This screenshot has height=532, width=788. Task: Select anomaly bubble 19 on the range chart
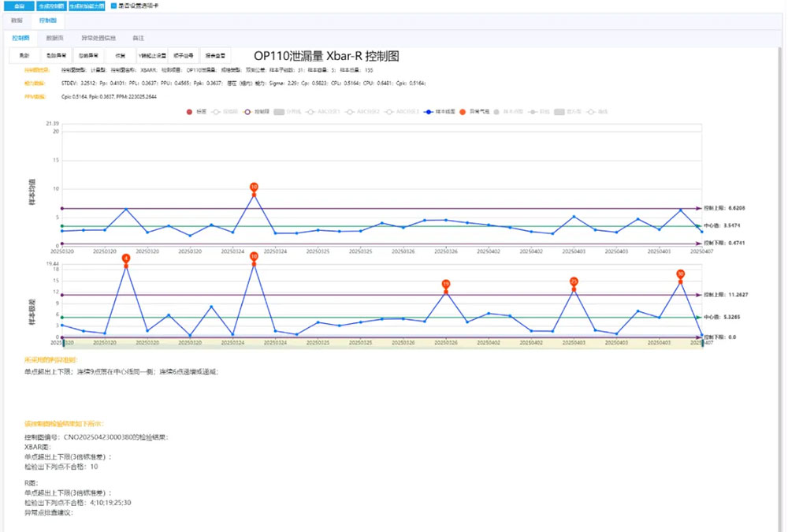coord(446,284)
